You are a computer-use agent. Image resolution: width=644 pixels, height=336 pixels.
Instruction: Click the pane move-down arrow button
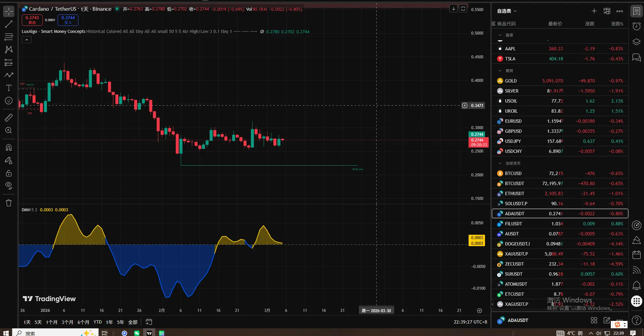click(x=453, y=9)
